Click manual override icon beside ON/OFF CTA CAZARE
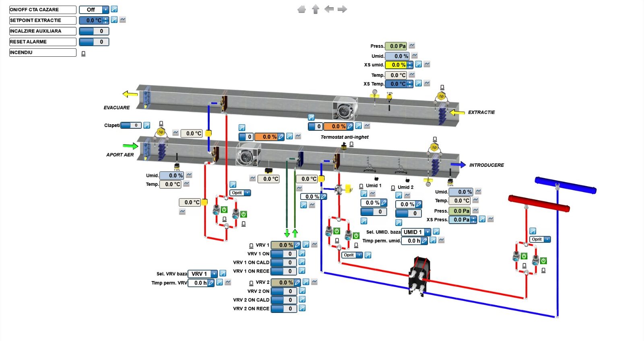The height and width of the screenshot is (341, 644). coord(114,9)
